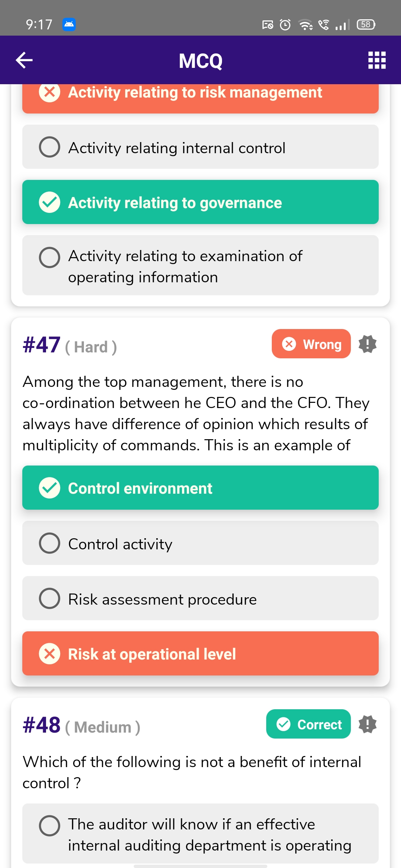The image size is (401, 868).
Task: Tap 'Activity relating to governance' answer
Action: [200, 202]
